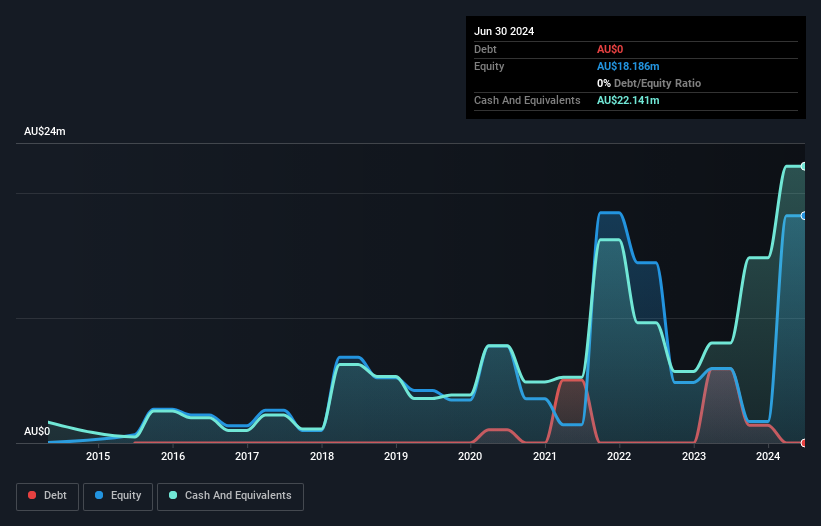The image size is (821, 526).
Task: Click the red Debt legend dot
Action: coord(32,495)
